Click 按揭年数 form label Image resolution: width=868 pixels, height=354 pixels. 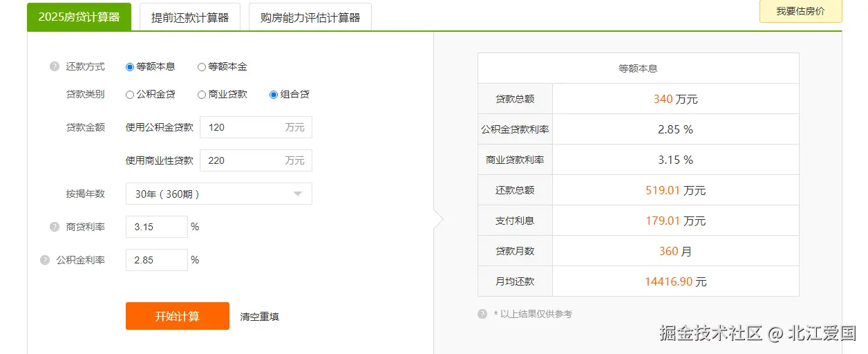tap(86, 194)
